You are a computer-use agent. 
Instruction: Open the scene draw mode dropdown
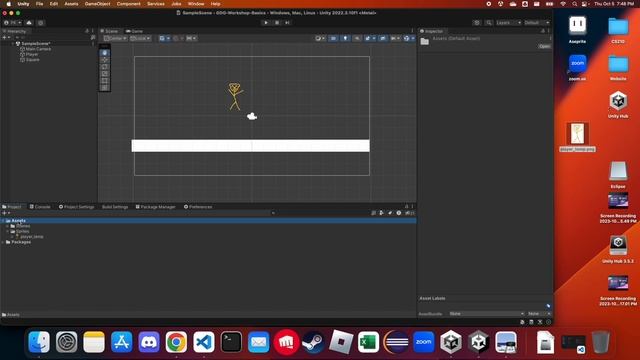click(320, 38)
